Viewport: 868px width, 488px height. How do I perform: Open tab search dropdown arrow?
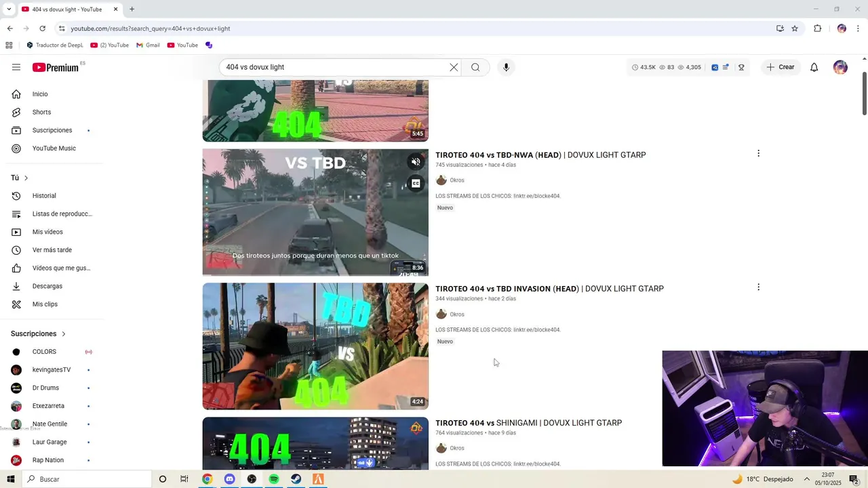coord(8,9)
